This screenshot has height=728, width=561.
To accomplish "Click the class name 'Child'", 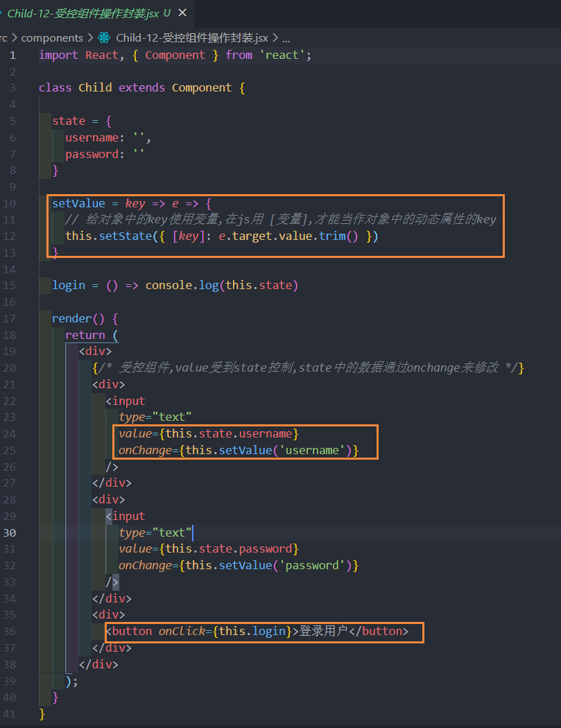I will tap(95, 88).
